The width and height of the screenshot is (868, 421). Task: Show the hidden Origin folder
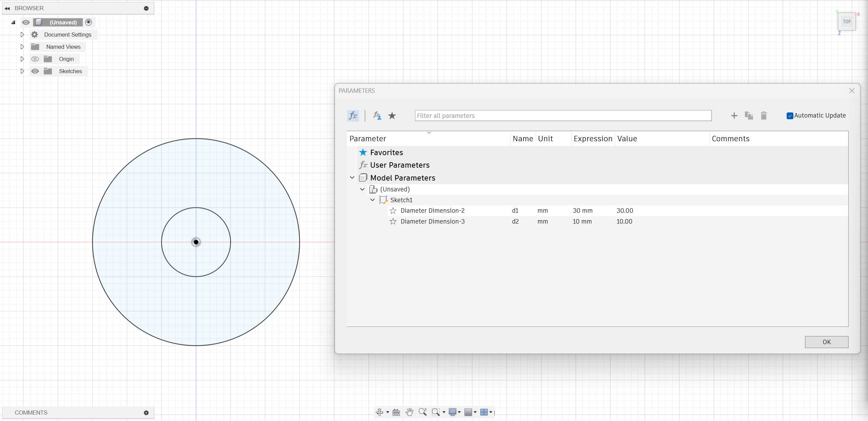[35, 59]
